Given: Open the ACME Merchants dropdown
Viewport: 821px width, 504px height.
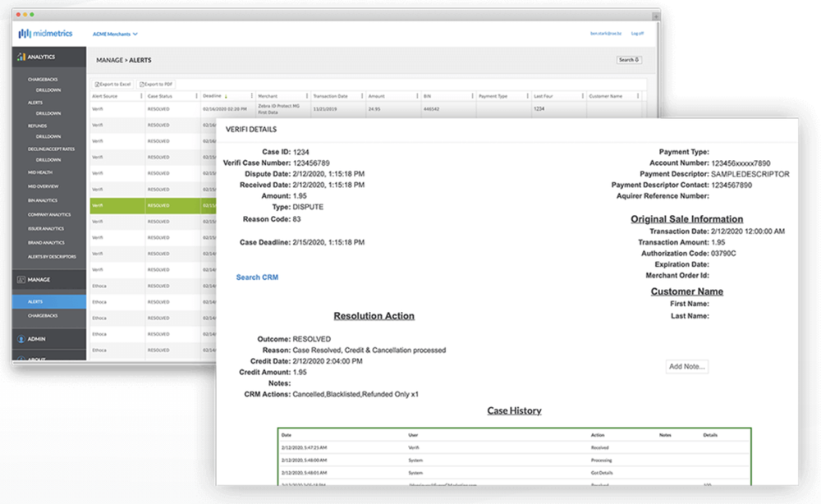Looking at the screenshot, I should pos(115,34).
